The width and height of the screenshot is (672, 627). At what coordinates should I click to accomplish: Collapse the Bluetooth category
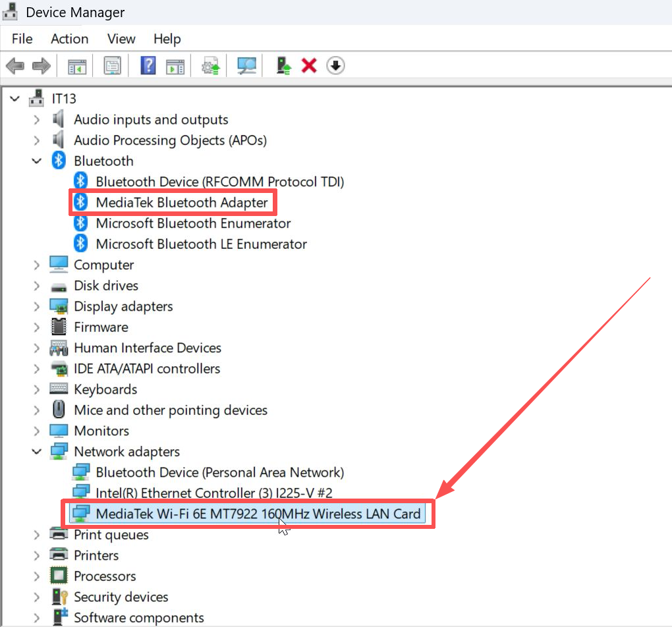click(x=37, y=161)
